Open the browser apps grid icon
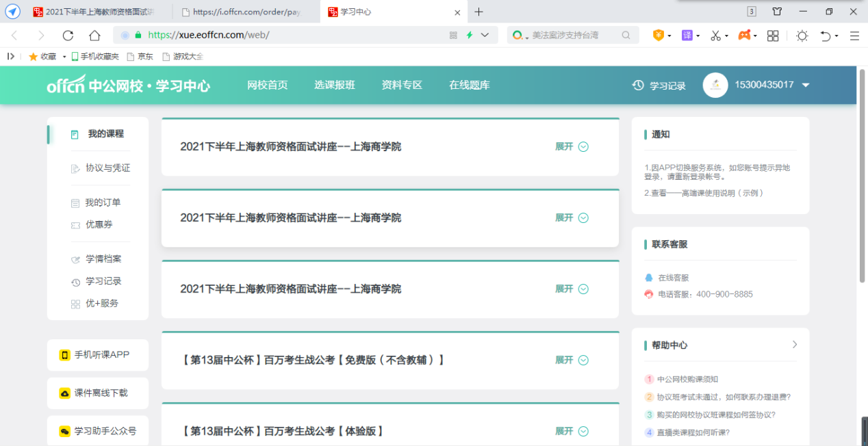868x446 pixels. [773, 36]
